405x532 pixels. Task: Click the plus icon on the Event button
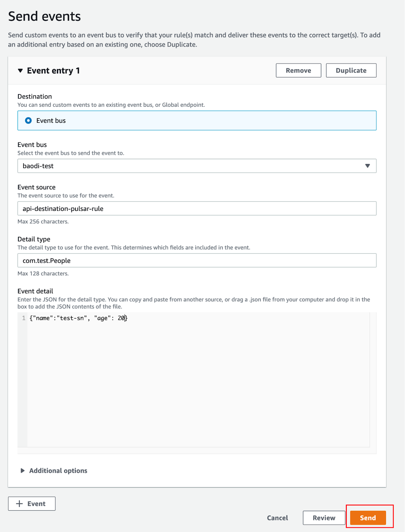(20, 504)
